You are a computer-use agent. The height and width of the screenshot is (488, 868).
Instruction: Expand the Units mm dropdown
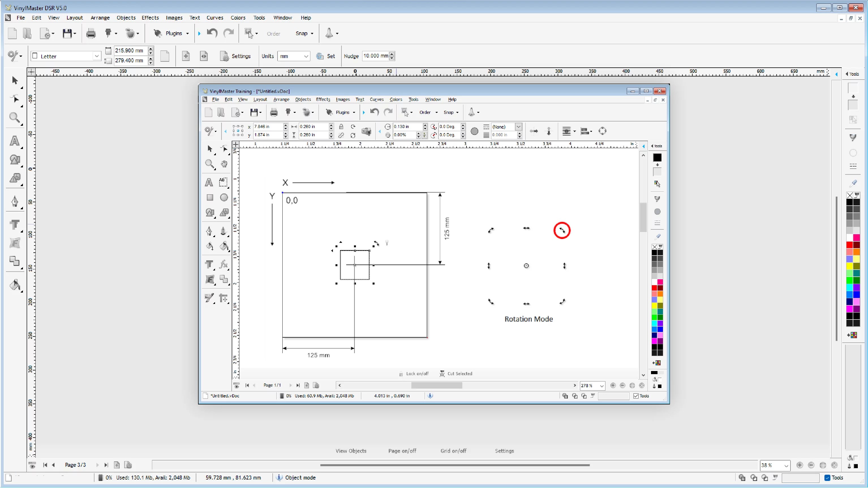tap(306, 56)
